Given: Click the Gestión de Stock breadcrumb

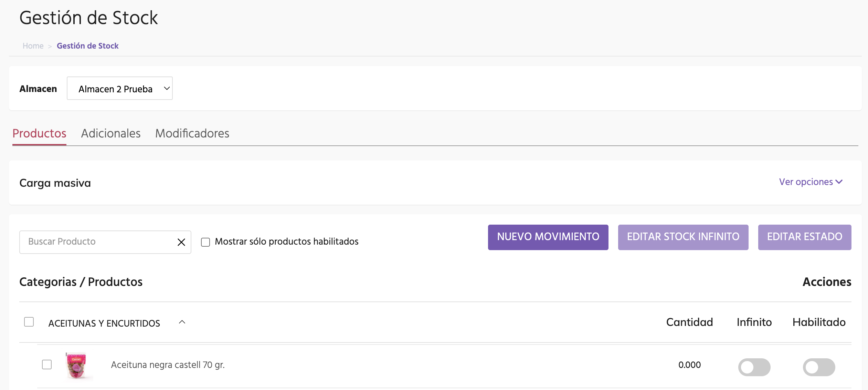Looking at the screenshot, I should (x=87, y=46).
